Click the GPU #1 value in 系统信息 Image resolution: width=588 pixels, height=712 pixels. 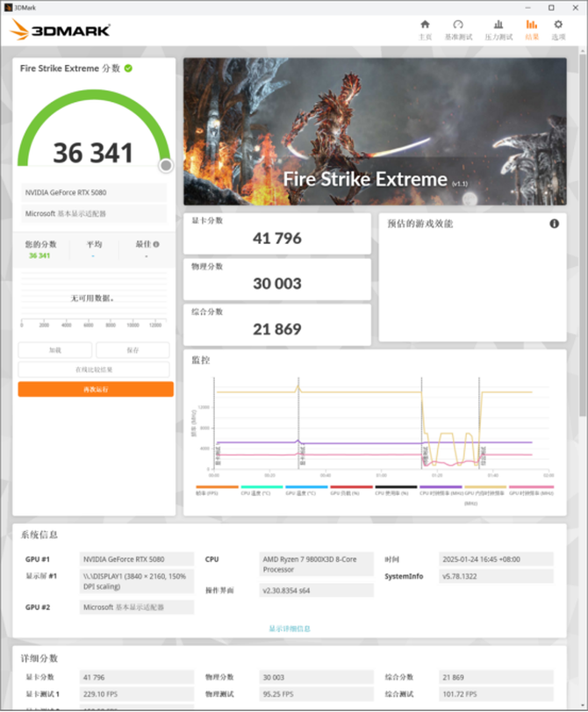[137, 559]
